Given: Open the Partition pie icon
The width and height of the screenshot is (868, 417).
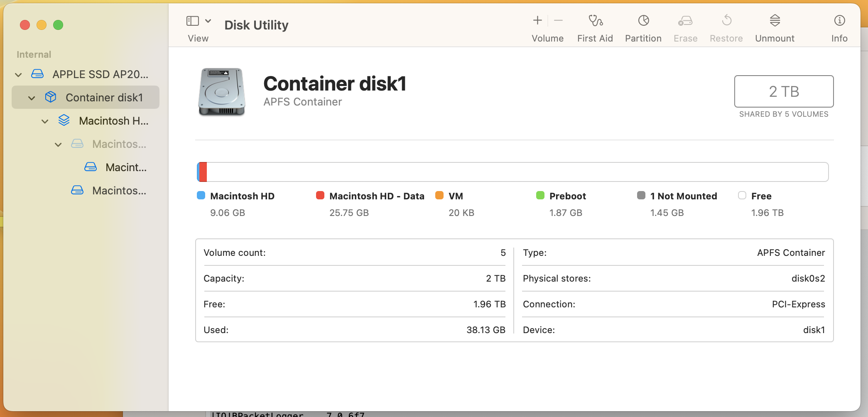Looking at the screenshot, I should 643,20.
